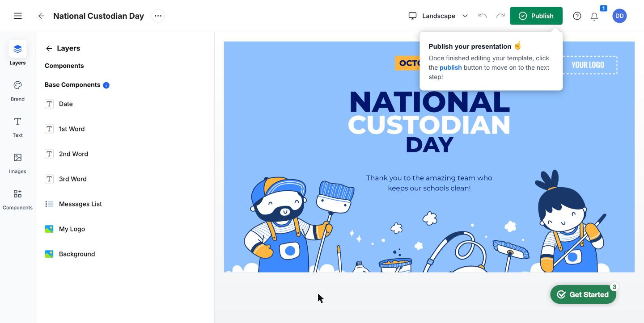This screenshot has width=644, height=323.
Task: Go back using the header arrow beside the title
Action: tap(41, 16)
